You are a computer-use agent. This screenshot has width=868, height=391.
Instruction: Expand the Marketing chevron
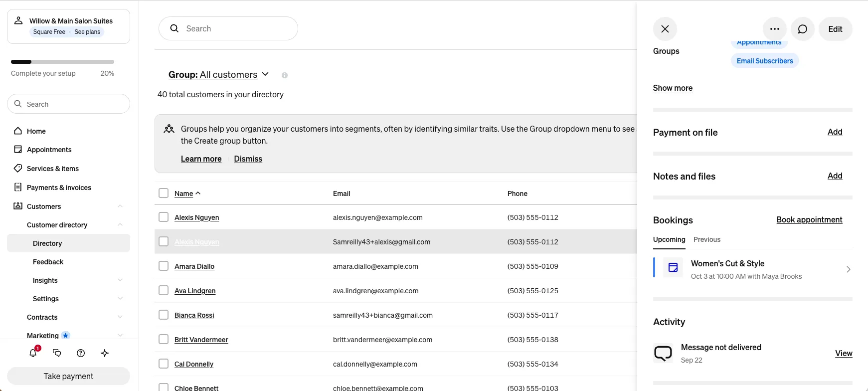point(120,335)
